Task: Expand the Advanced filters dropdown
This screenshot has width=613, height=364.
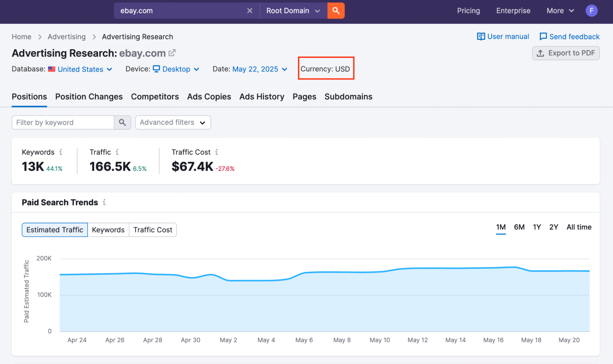Action: click(x=173, y=122)
